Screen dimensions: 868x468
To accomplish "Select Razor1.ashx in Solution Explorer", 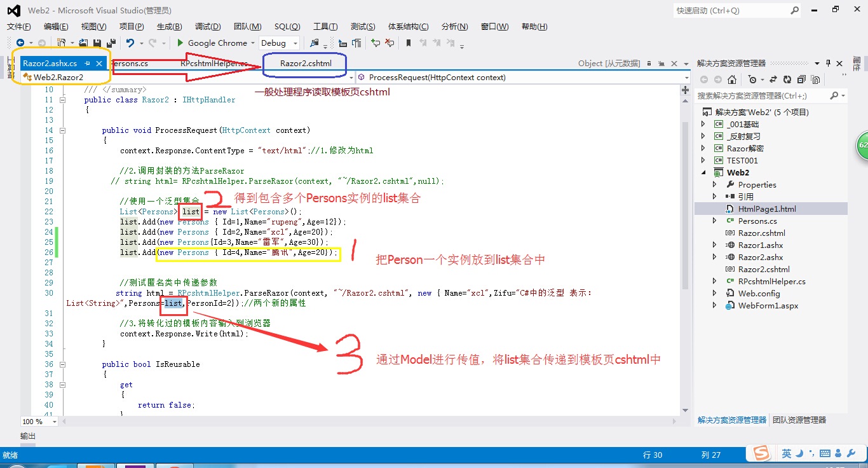I will 761,245.
